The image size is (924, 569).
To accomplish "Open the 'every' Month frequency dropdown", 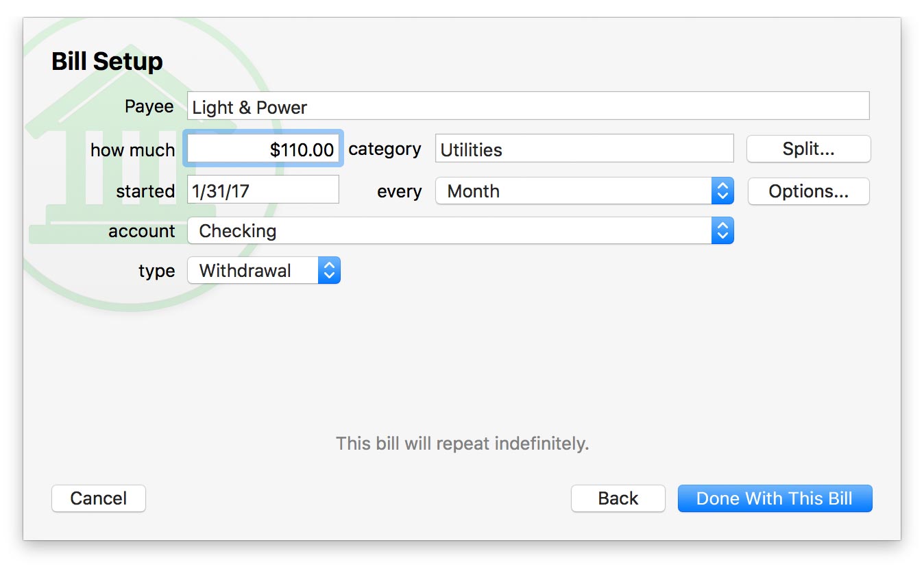I will [x=584, y=191].
